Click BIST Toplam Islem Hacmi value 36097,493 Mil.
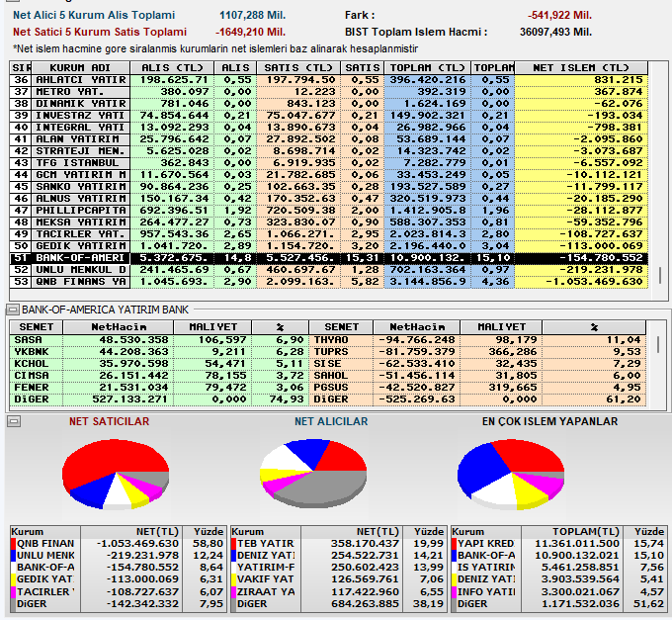This screenshot has width=672, height=620. [x=555, y=33]
